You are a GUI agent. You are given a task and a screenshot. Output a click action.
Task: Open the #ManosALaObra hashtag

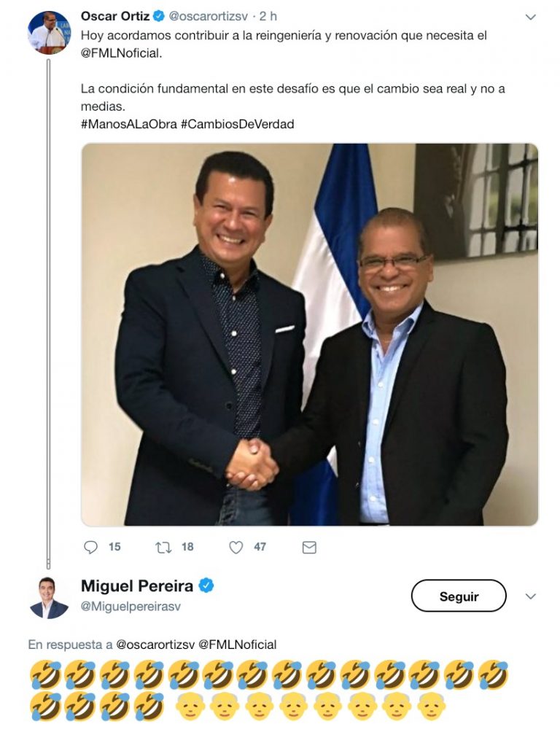click(x=129, y=124)
